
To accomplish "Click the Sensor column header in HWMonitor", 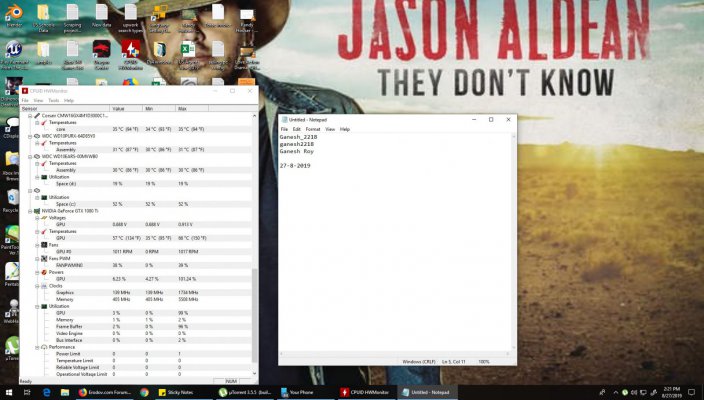I will pyautogui.click(x=65, y=109).
